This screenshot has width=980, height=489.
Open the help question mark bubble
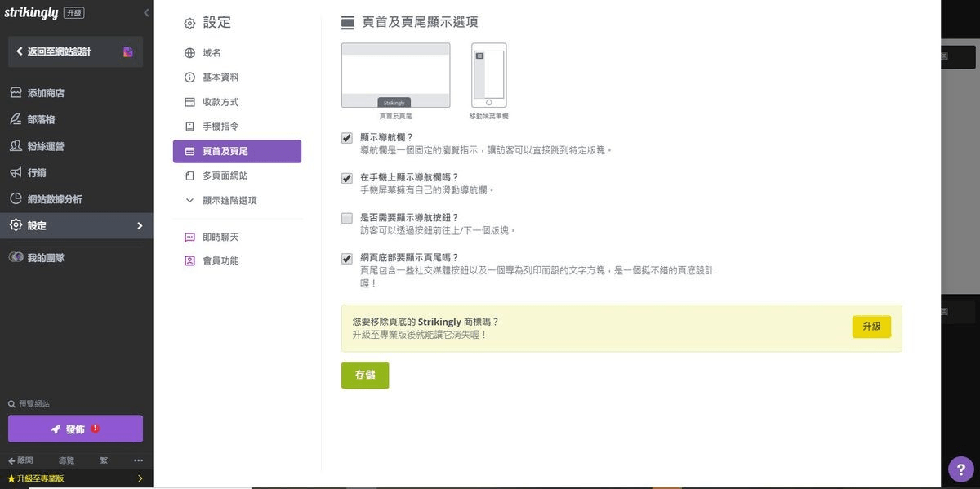coord(960,469)
